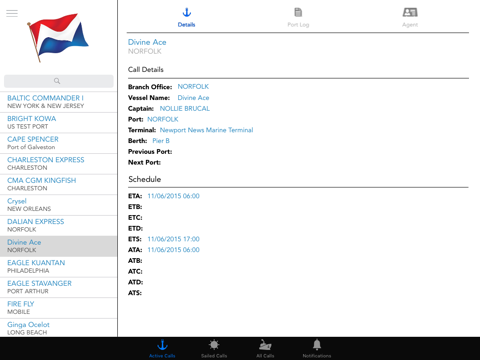
Task: Switch to the Port Log tab
Action: [x=298, y=17]
